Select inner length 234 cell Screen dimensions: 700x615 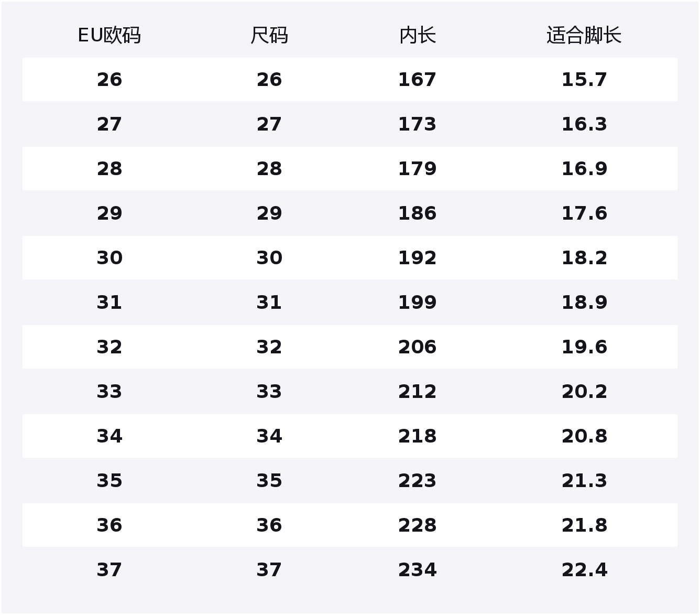[417, 570]
